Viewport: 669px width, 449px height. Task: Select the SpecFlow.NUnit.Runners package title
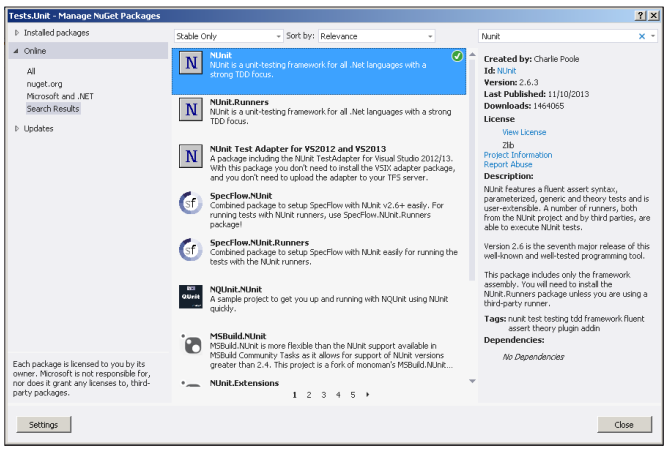coord(259,242)
